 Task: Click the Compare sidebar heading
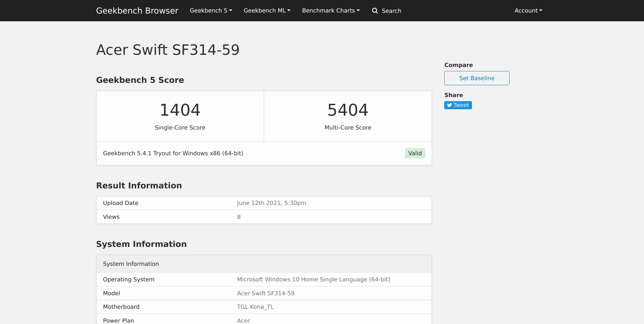click(x=458, y=65)
